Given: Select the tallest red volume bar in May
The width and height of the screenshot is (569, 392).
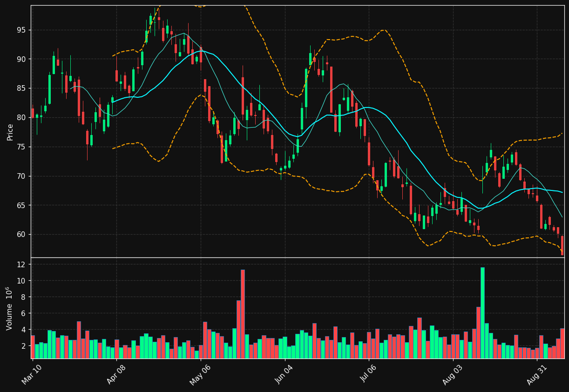Looking at the screenshot, I should coord(243,314).
